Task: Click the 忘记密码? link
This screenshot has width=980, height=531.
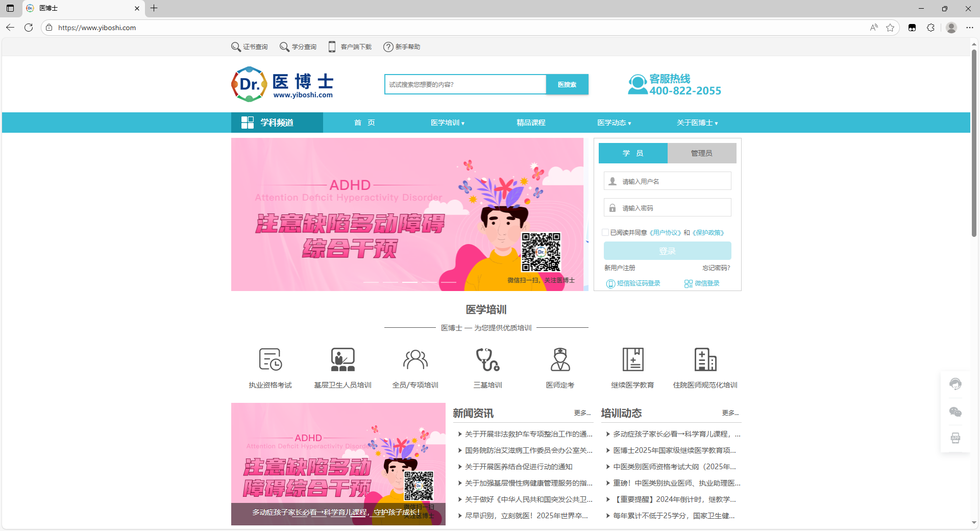Action: (x=716, y=268)
